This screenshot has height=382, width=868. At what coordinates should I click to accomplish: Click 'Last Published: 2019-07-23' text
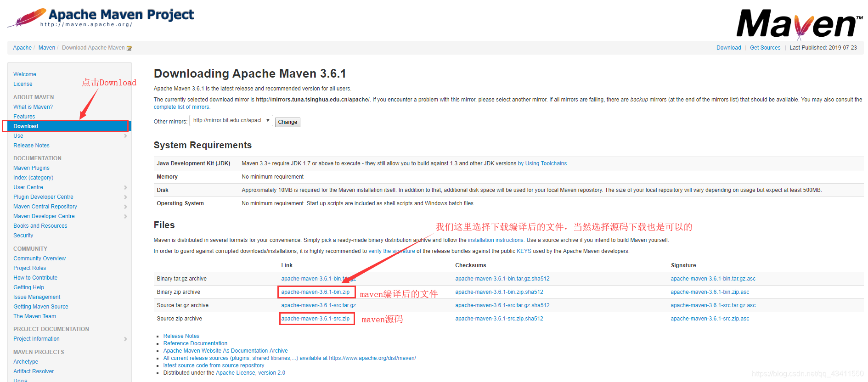coord(823,48)
